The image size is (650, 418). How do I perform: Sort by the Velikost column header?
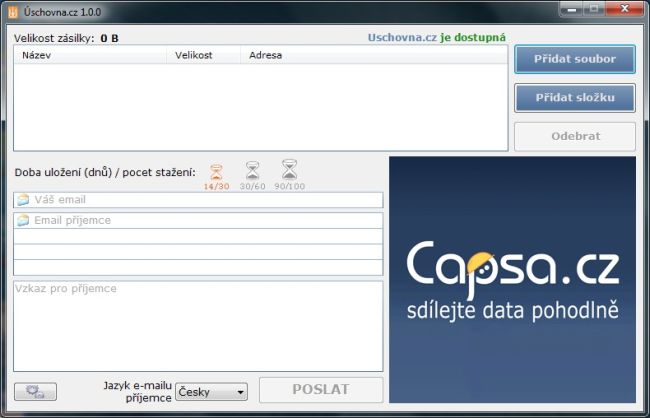(x=204, y=55)
